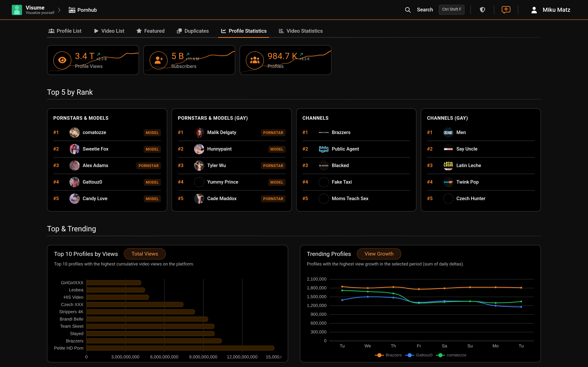Click the copy icon on Duplicates tab
Image resolution: width=588 pixels, height=367 pixels.
(179, 31)
